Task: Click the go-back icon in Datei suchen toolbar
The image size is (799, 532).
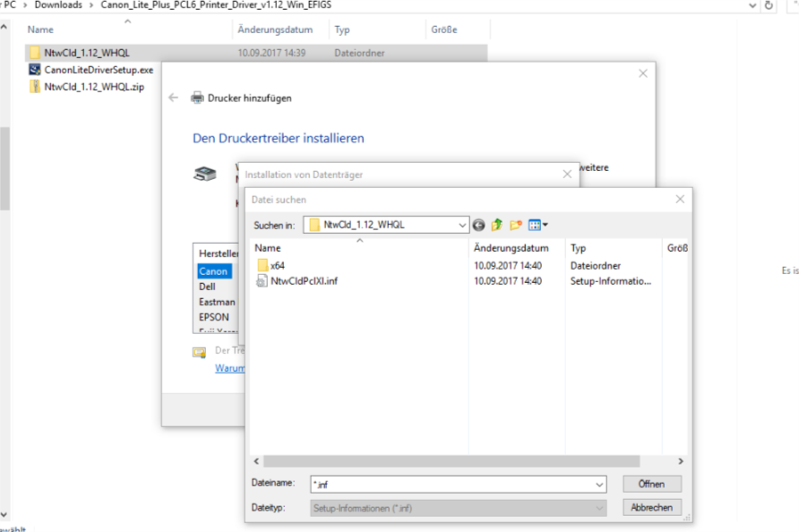Action: 478,225
